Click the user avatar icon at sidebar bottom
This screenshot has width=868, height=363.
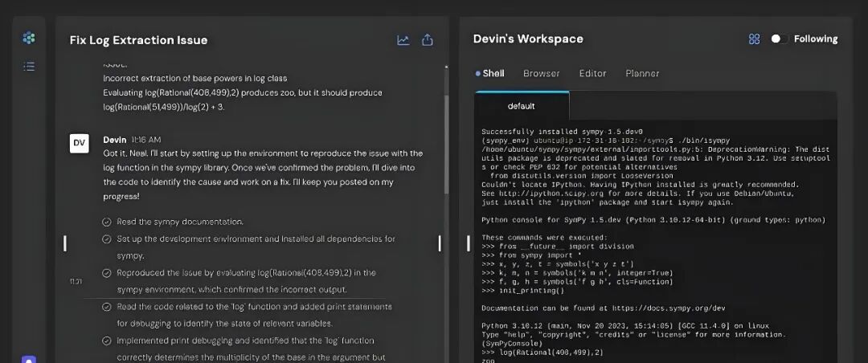point(29,359)
